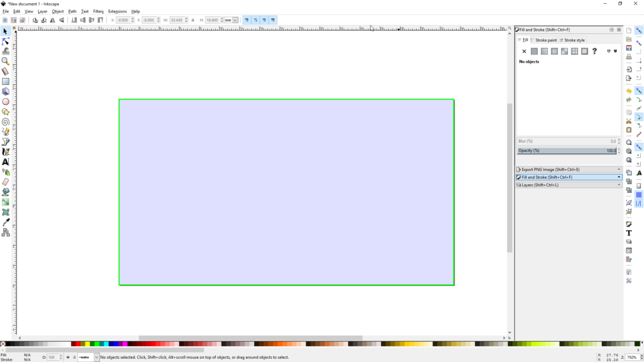The width and height of the screenshot is (644, 362).
Task: Click the Linear gradient paint button
Action: [x=544, y=52]
